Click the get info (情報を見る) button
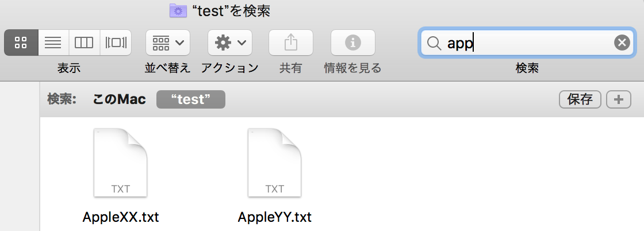Viewport: 644px width, 231px height. coord(353,43)
